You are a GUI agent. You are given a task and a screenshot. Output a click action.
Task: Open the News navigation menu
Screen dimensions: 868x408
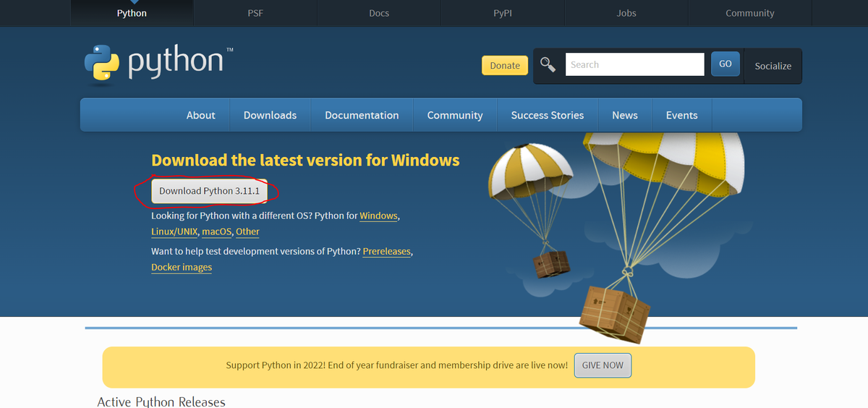tap(625, 115)
